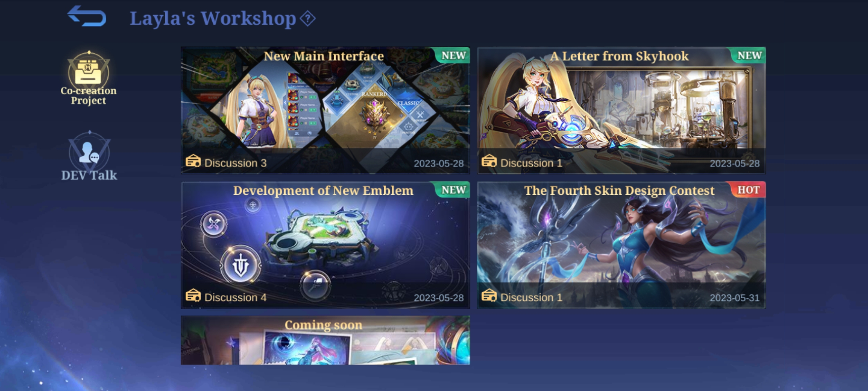
Task: Open Development of New Emblem card
Action: click(325, 245)
